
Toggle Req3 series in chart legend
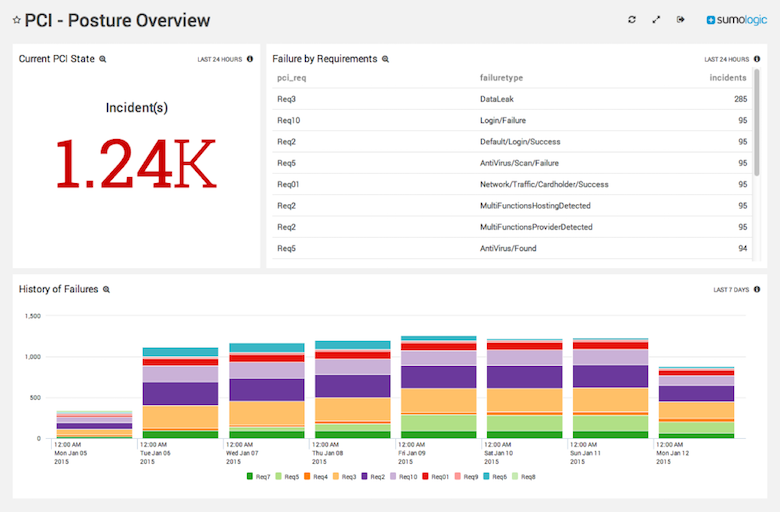point(344,477)
